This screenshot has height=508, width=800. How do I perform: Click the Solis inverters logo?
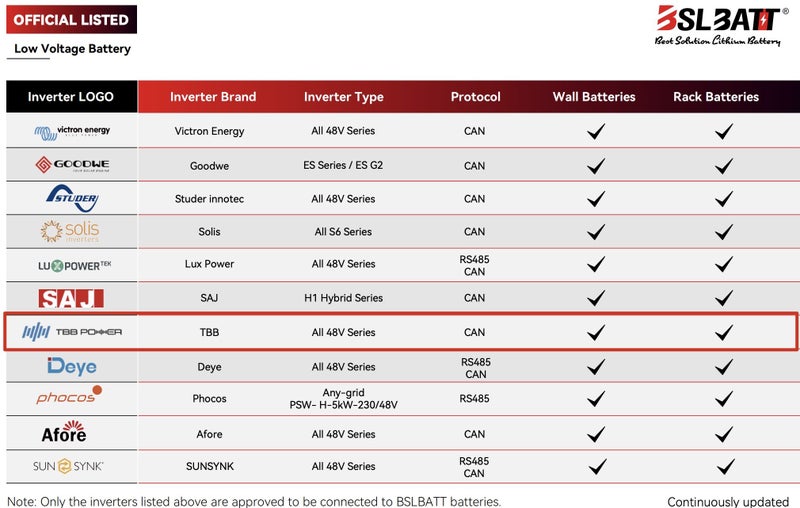[70, 231]
